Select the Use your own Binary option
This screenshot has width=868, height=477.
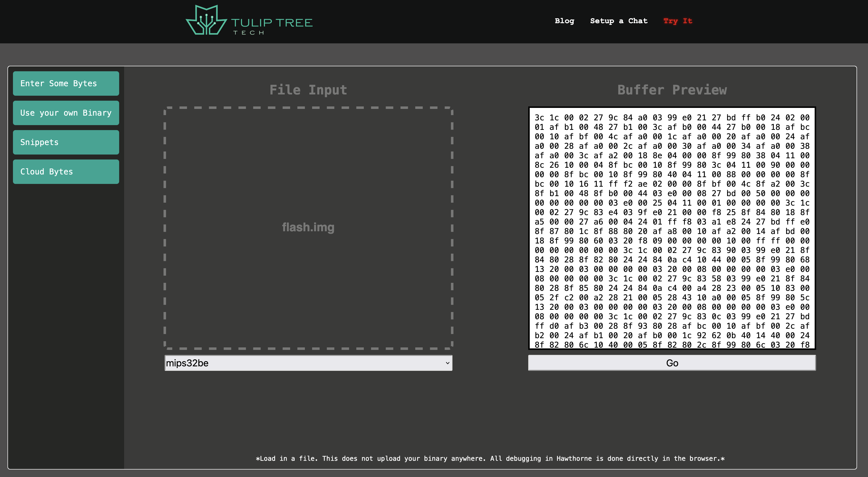66,113
